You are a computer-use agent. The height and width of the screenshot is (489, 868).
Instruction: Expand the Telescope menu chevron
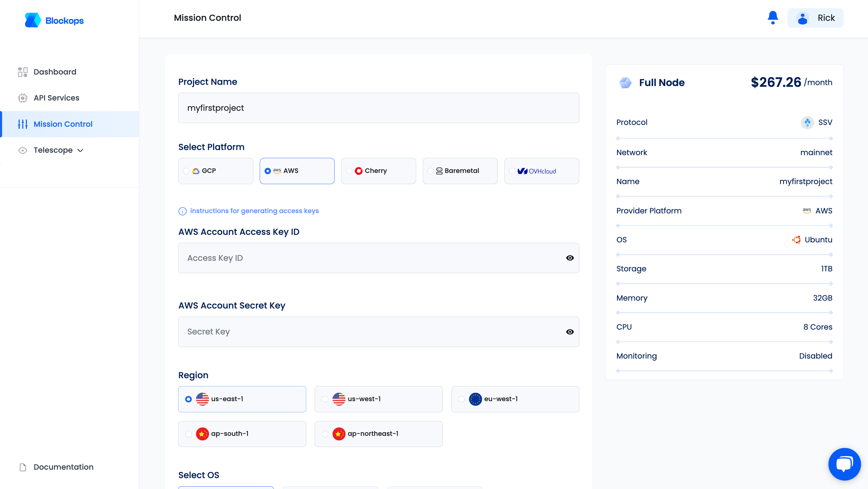pyautogui.click(x=80, y=151)
